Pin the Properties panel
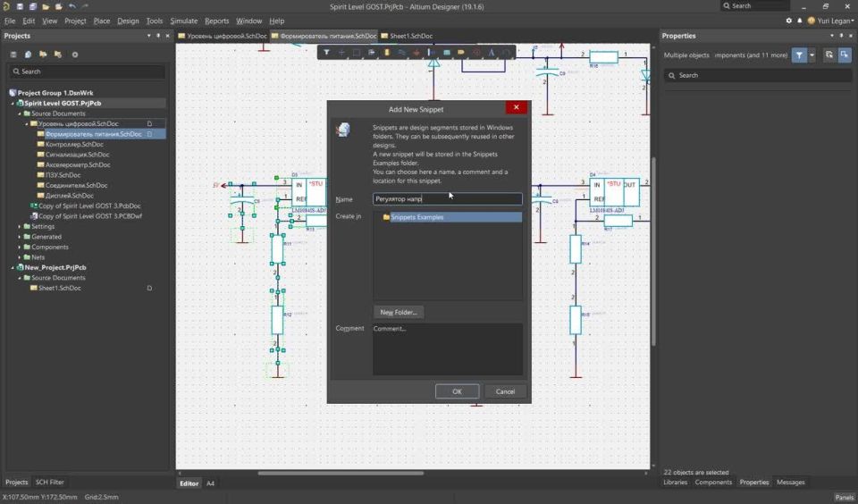 [x=841, y=36]
